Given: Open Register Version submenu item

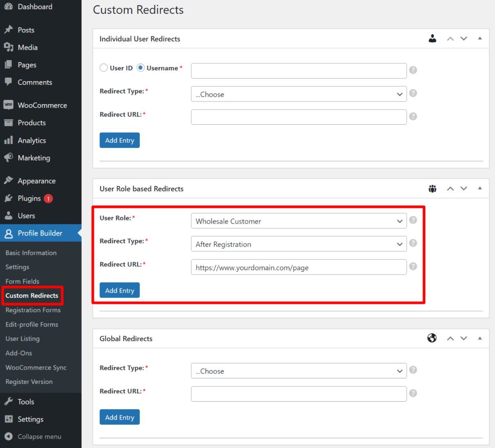Looking at the screenshot, I should tap(29, 382).
